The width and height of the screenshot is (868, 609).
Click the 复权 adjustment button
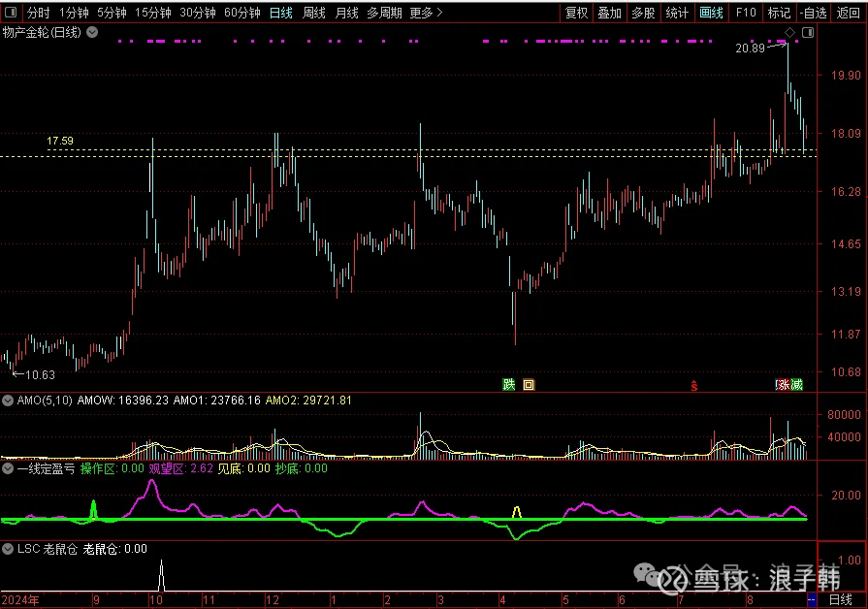point(576,13)
